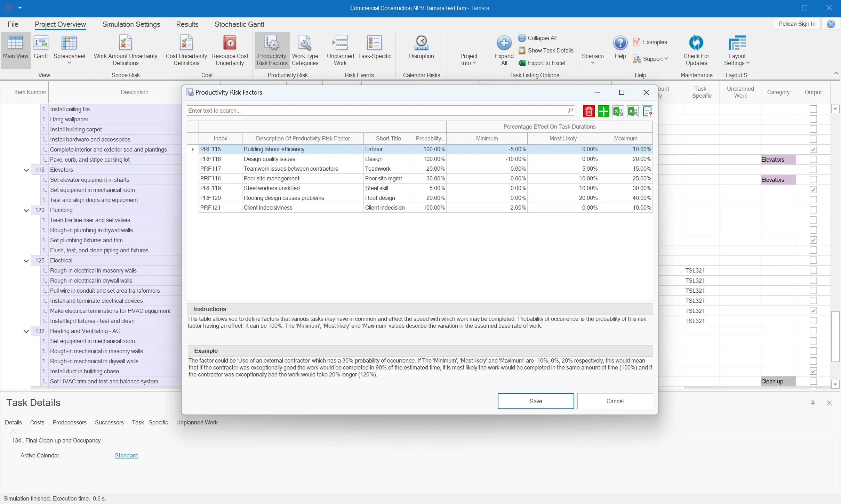Click the green add risk factor icon
This screenshot has width=841, height=504.
pyautogui.click(x=603, y=111)
